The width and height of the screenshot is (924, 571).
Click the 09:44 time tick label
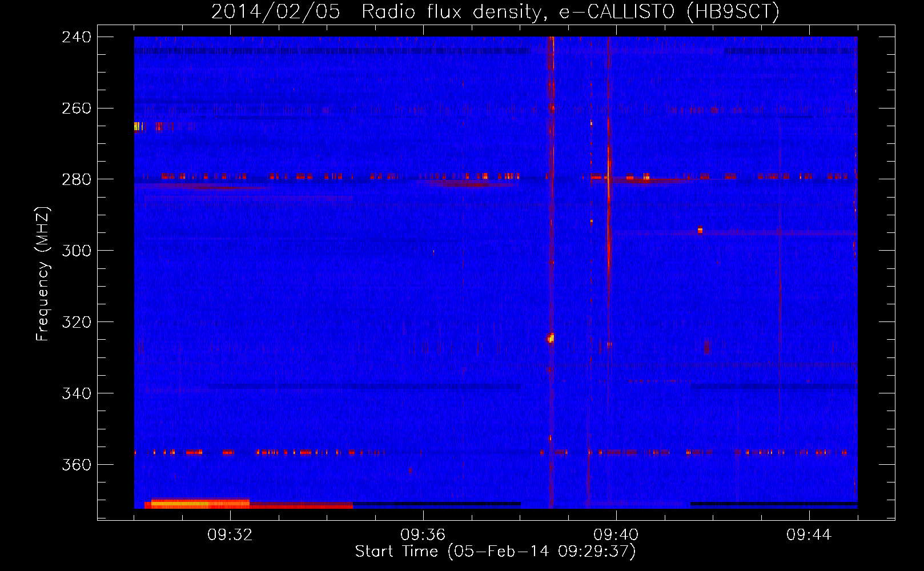(x=809, y=535)
